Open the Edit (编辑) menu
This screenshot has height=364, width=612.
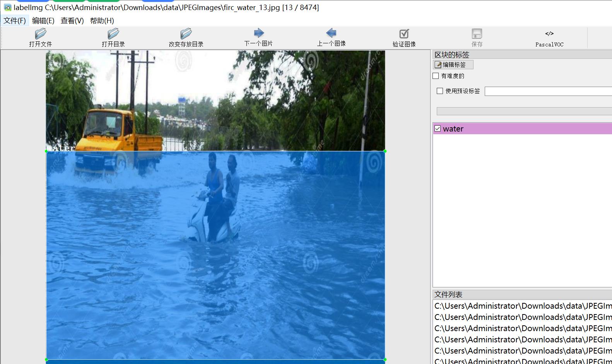(43, 21)
